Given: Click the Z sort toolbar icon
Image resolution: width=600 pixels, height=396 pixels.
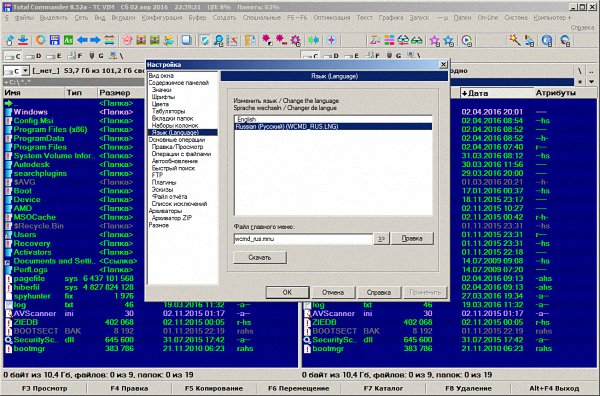Looking at the screenshot, I should pyautogui.click(x=375, y=40).
